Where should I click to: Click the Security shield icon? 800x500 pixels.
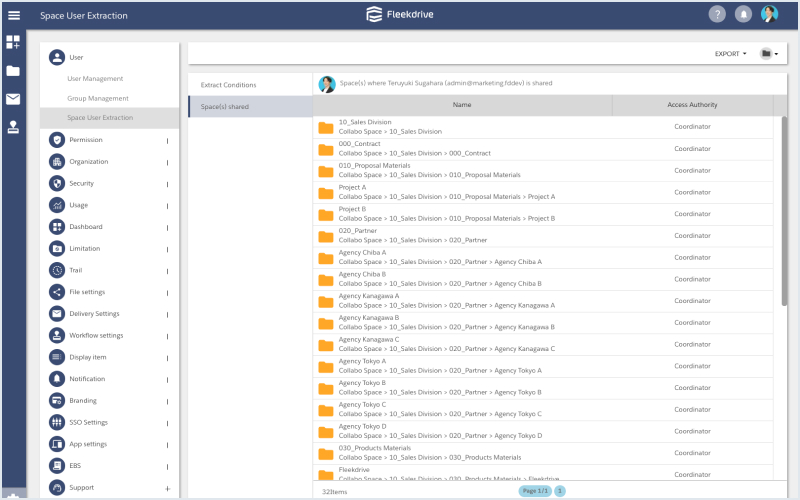[x=57, y=183]
